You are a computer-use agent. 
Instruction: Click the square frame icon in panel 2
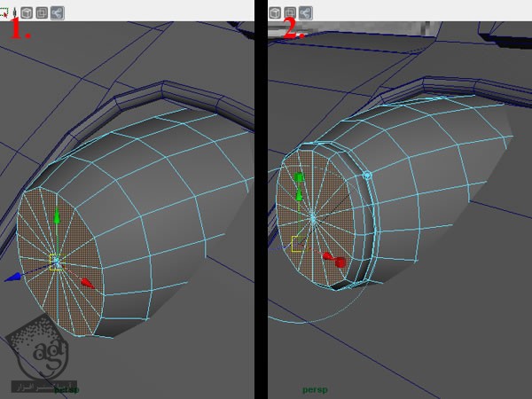(290, 12)
